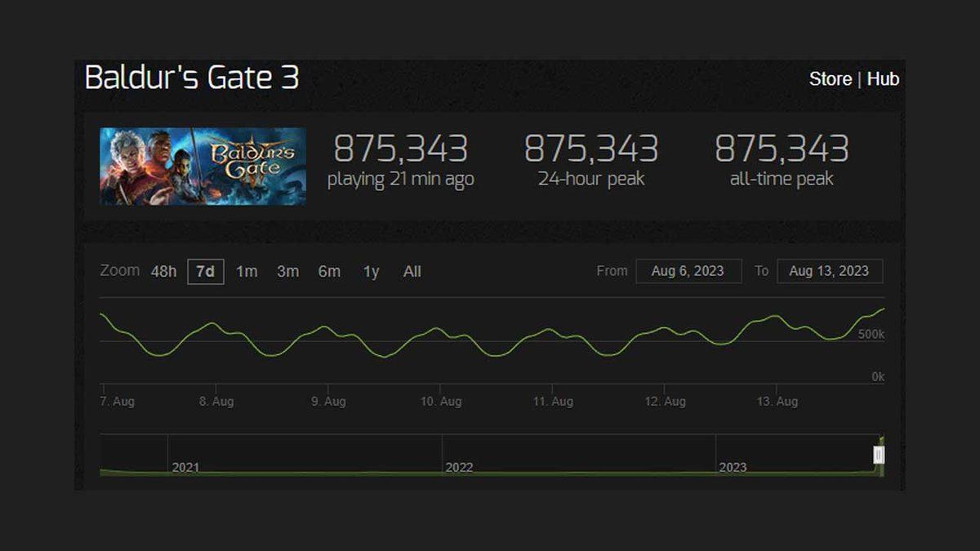Jump to 2021 on the mini timeline
The image size is (980, 551).
[x=185, y=465]
